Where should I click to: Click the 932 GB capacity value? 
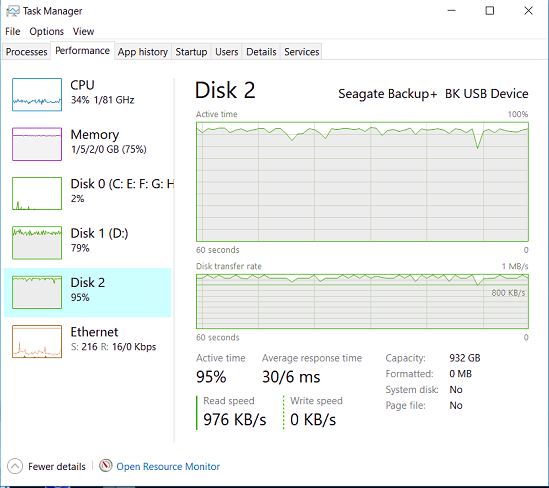point(465,358)
